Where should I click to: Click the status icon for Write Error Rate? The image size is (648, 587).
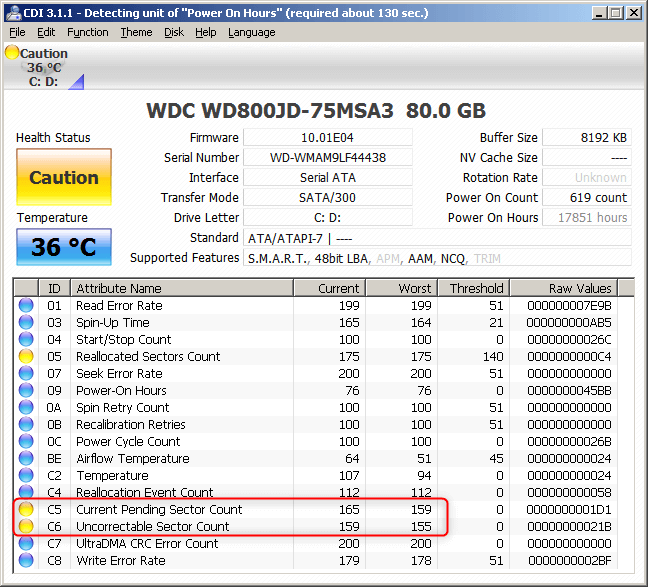pos(26,560)
